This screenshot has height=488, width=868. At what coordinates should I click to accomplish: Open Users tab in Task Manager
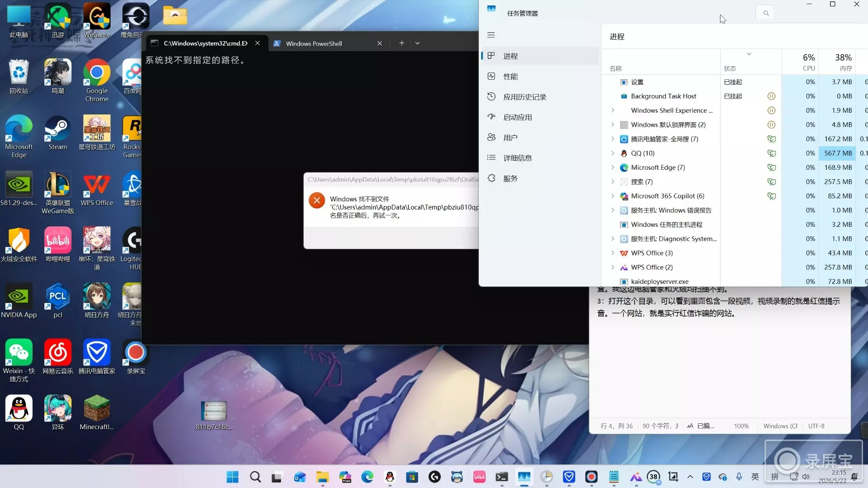[x=540, y=138]
